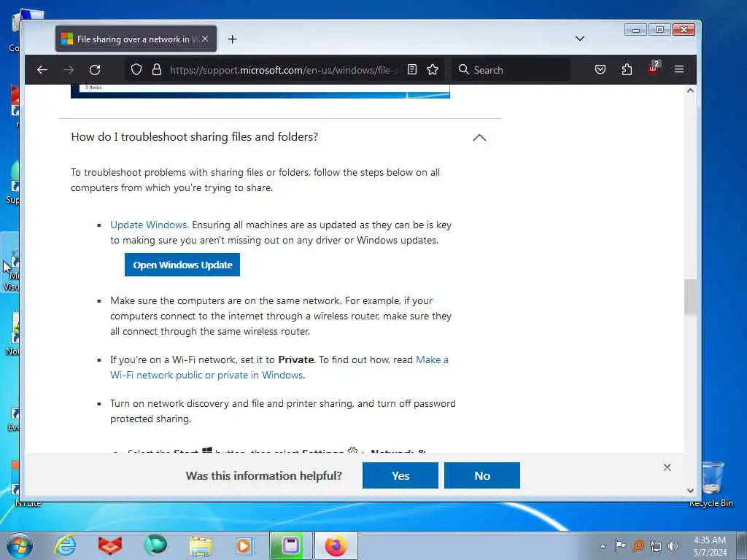Screen dimensions: 747x560
Task: Bookmark this page with the star
Action: click(x=433, y=70)
